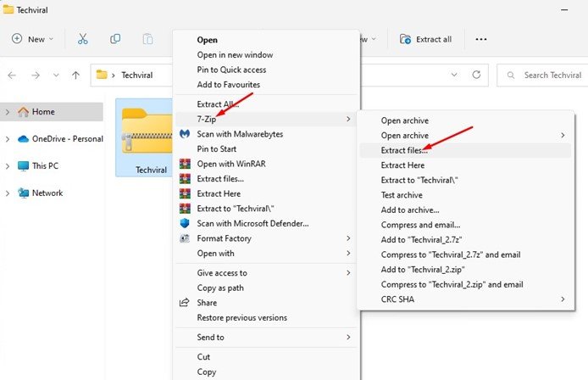Click the Paste clipboard icon in toolbar

147,39
